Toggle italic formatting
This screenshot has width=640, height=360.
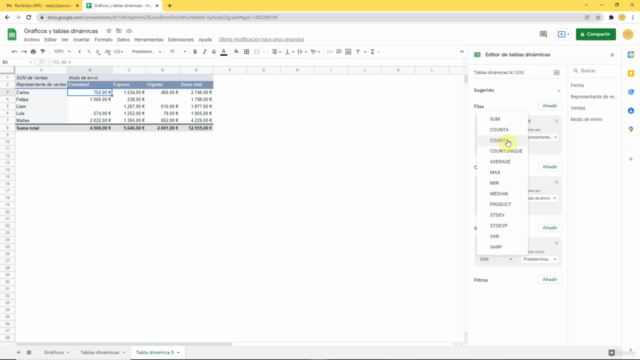pyautogui.click(x=204, y=52)
